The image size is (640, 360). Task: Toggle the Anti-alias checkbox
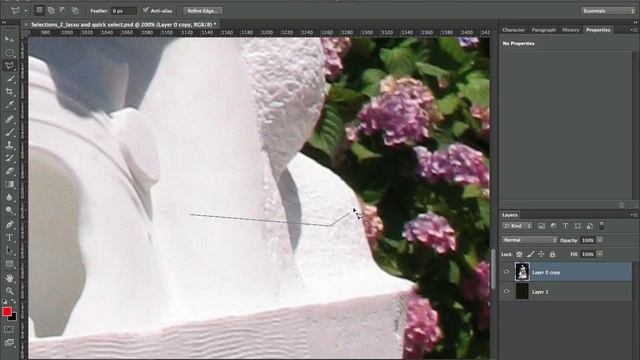[146, 10]
